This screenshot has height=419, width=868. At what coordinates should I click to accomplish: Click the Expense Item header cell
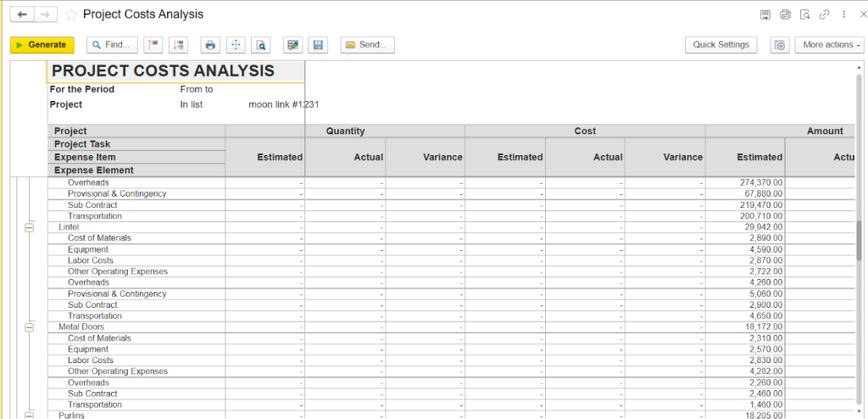pyautogui.click(x=136, y=158)
